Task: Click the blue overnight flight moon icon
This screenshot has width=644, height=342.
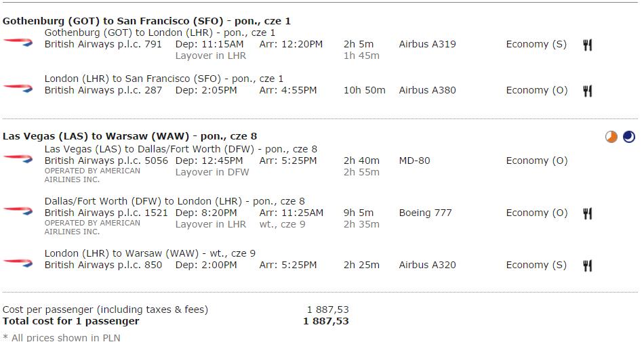Action: tap(629, 137)
